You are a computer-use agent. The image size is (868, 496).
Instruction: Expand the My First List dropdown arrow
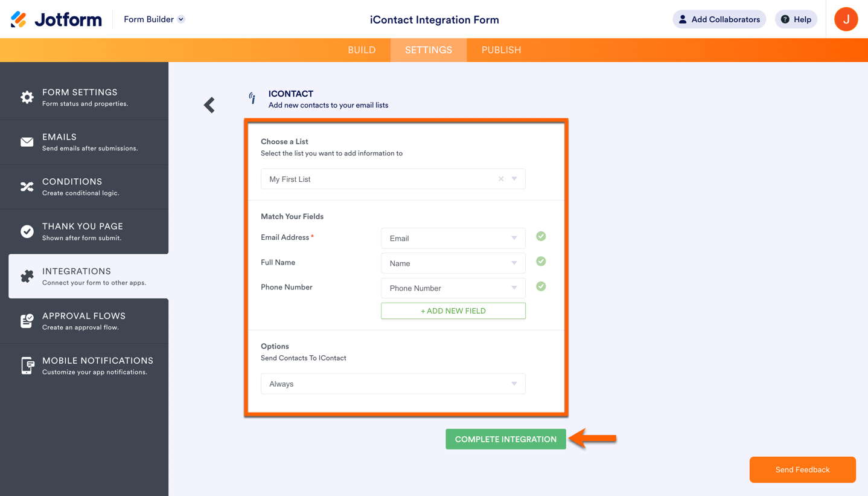click(x=514, y=179)
